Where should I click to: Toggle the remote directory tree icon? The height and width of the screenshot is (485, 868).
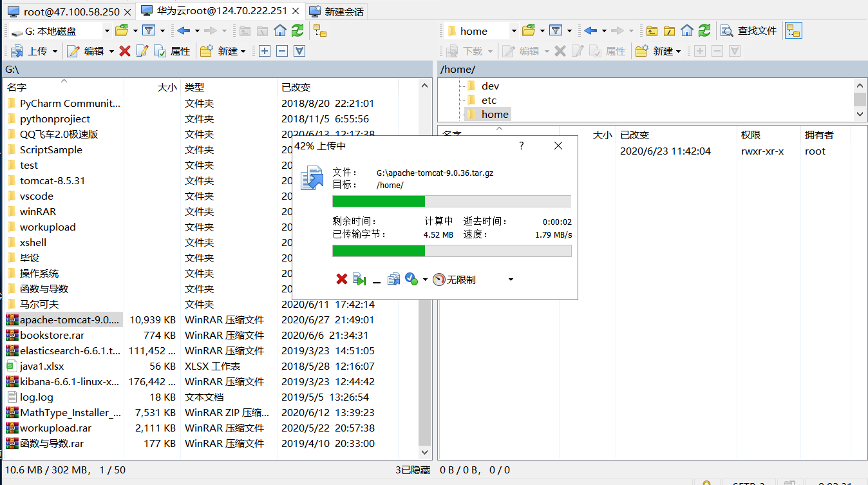tap(793, 30)
